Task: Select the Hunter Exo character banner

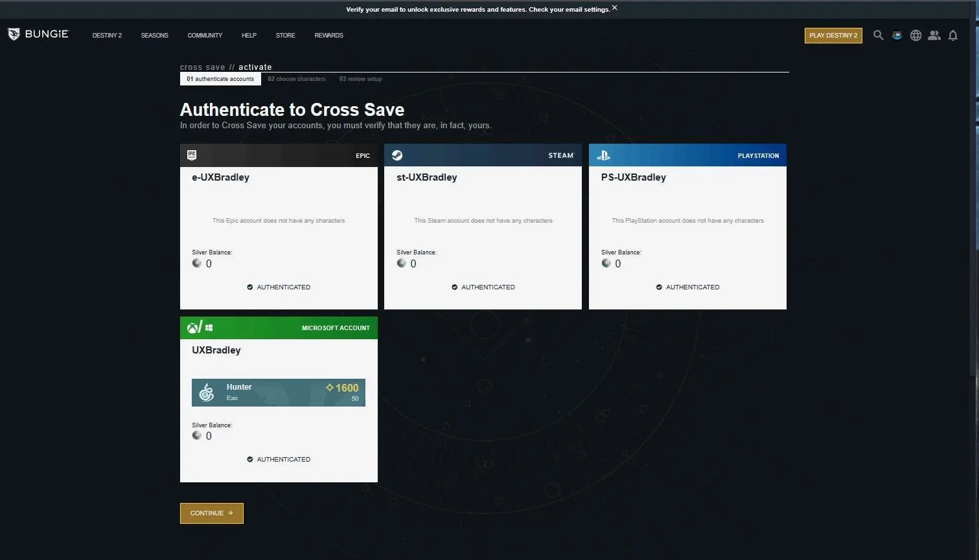Action: 279,392
